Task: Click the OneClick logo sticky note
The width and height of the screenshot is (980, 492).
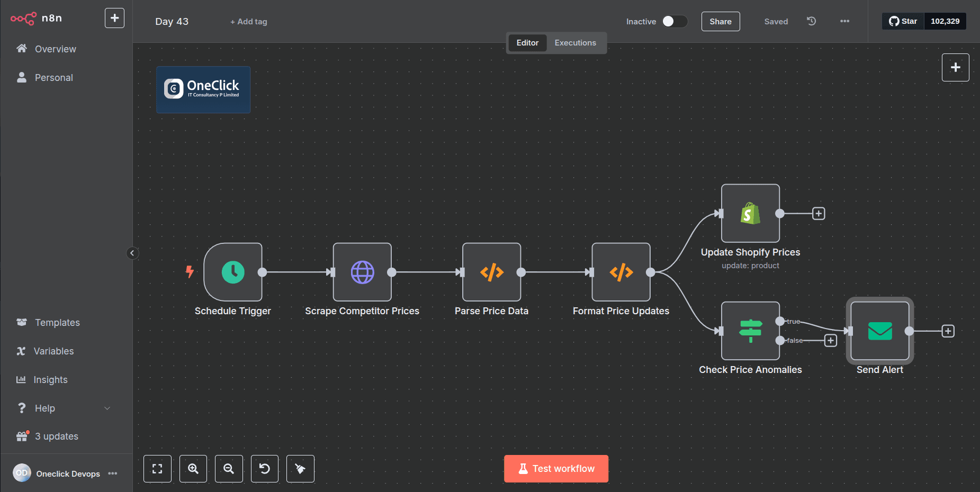Action: pyautogui.click(x=203, y=89)
